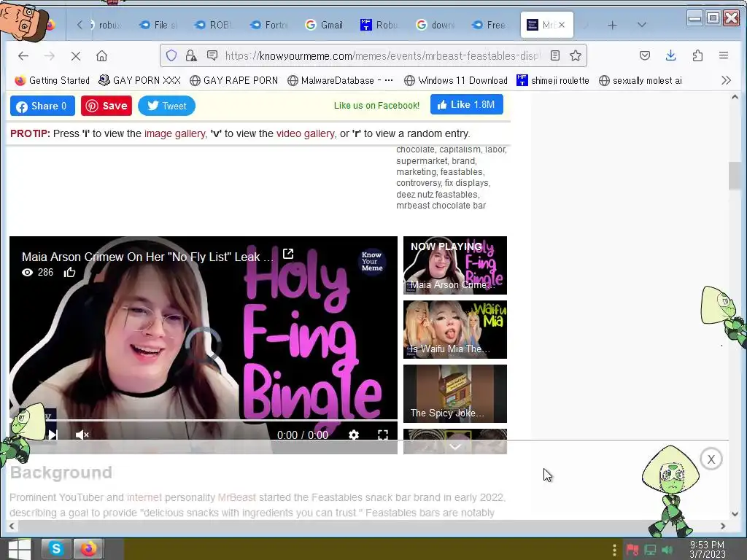The width and height of the screenshot is (747, 560).
Task: Switch to the Google 'down' tab
Action: point(436,25)
